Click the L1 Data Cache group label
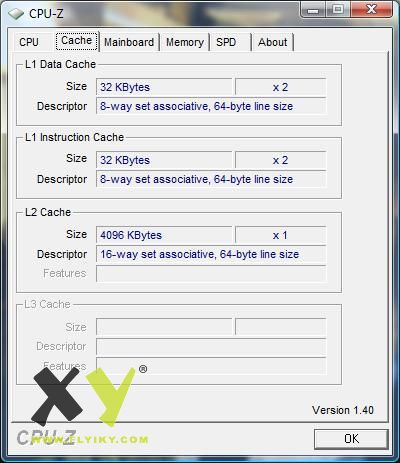 pyautogui.click(x=60, y=64)
